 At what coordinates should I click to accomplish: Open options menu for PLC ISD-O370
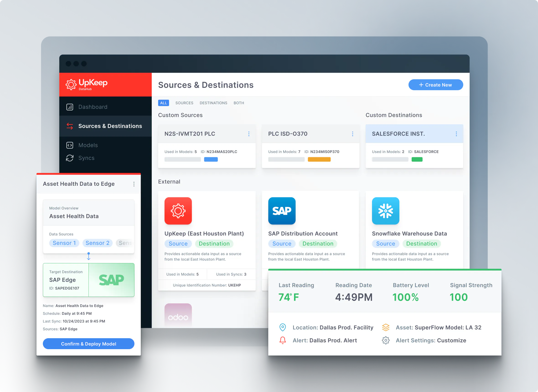(352, 134)
